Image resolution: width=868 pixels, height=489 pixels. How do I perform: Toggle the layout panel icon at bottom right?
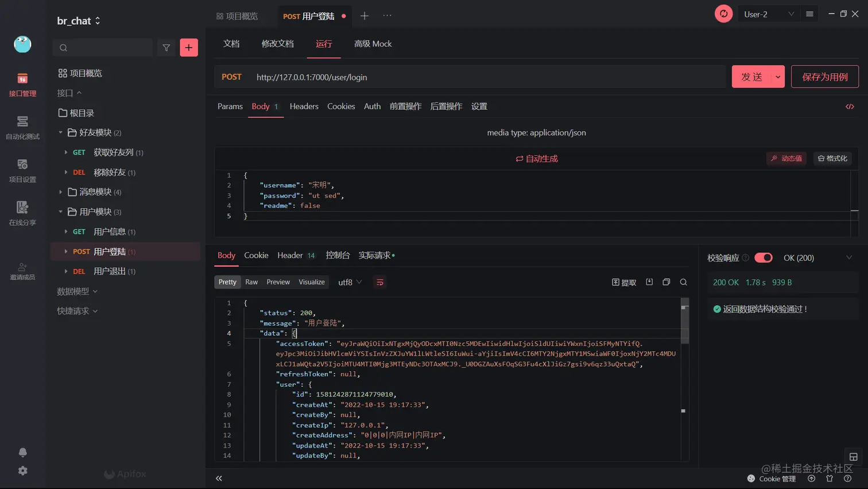click(x=854, y=457)
